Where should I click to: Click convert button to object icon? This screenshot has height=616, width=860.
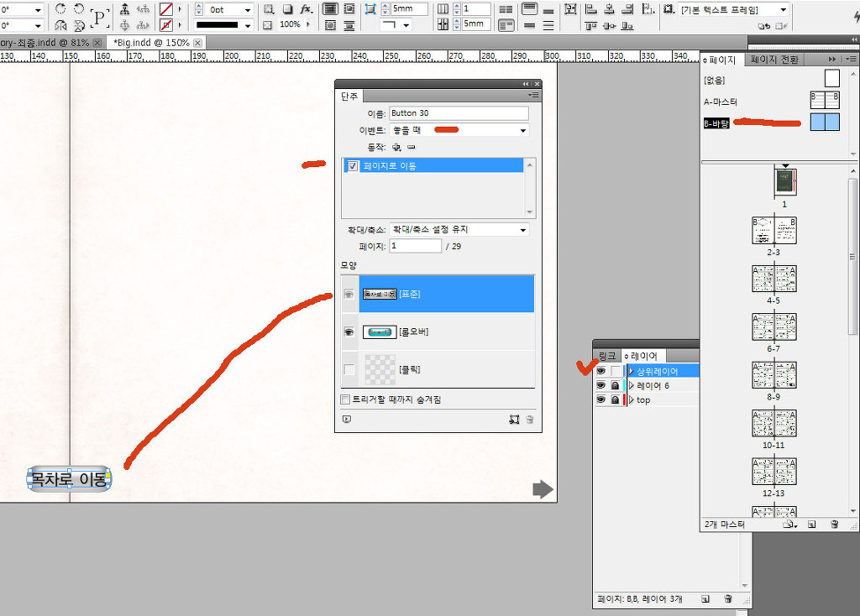tap(514, 419)
